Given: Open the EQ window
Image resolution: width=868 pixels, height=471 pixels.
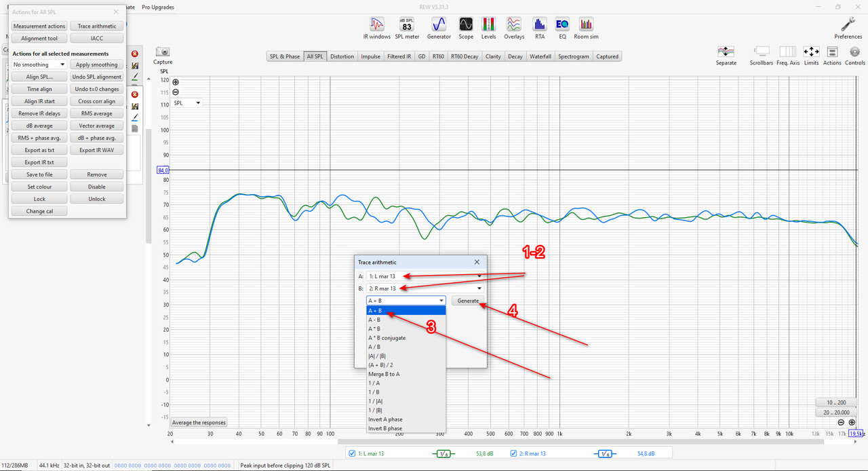Looking at the screenshot, I should (x=562, y=28).
